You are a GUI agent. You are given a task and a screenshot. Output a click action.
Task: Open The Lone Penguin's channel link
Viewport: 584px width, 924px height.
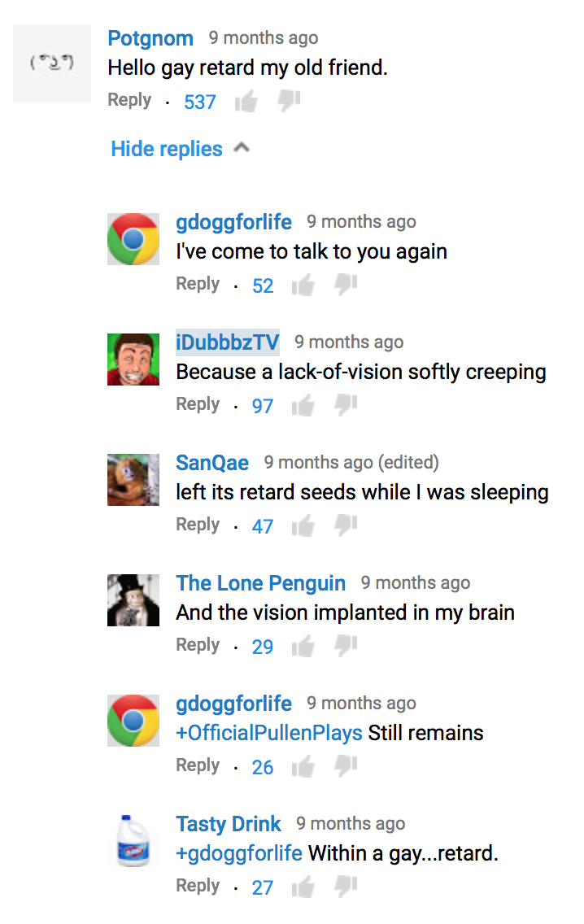coord(260,583)
